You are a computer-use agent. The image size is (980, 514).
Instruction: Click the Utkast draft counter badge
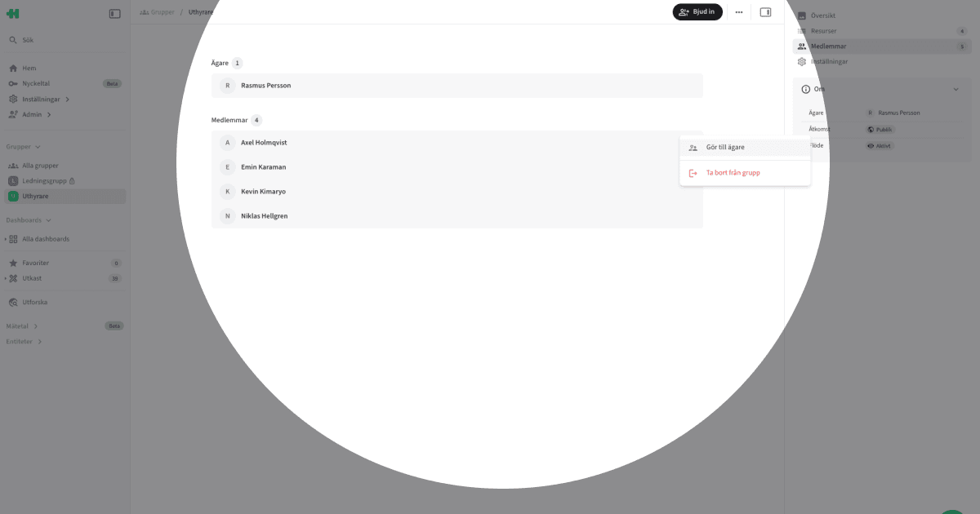(x=115, y=278)
